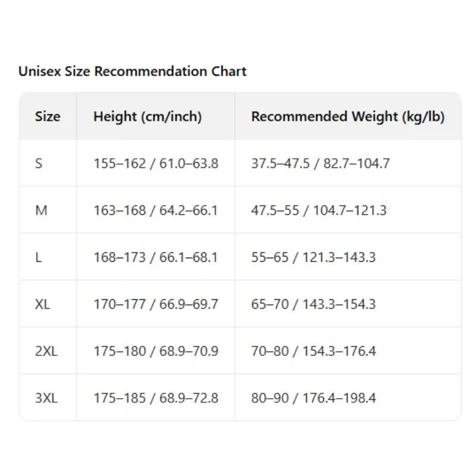Click the 2XL size cell

point(48,351)
